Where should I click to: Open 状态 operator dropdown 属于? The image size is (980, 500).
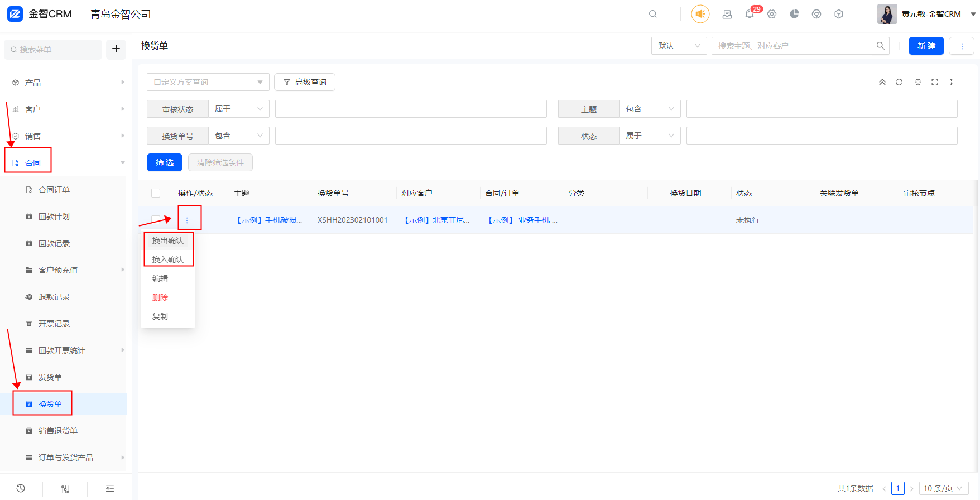(650, 136)
